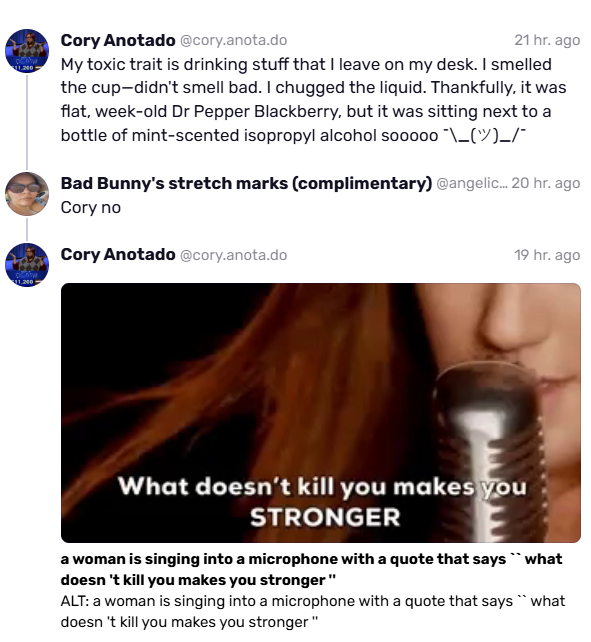Click the @cory.anota.do handle on the first post
The height and width of the screenshot is (642, 591).
pos(233,40)
